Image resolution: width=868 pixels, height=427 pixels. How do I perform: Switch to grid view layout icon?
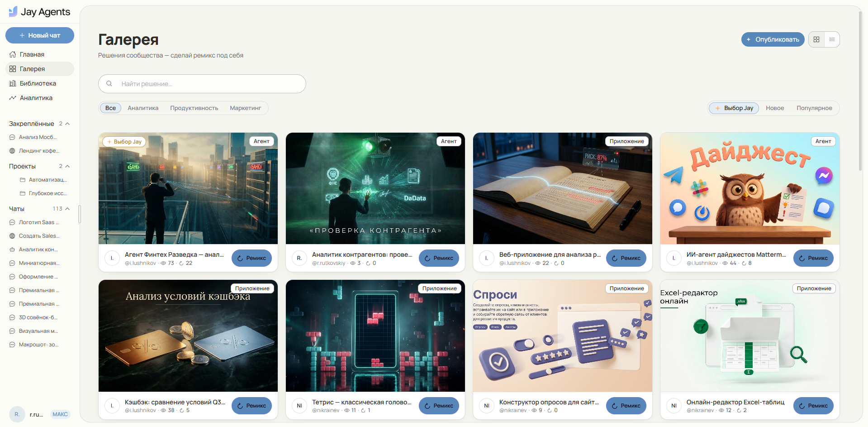coord(816,39)
